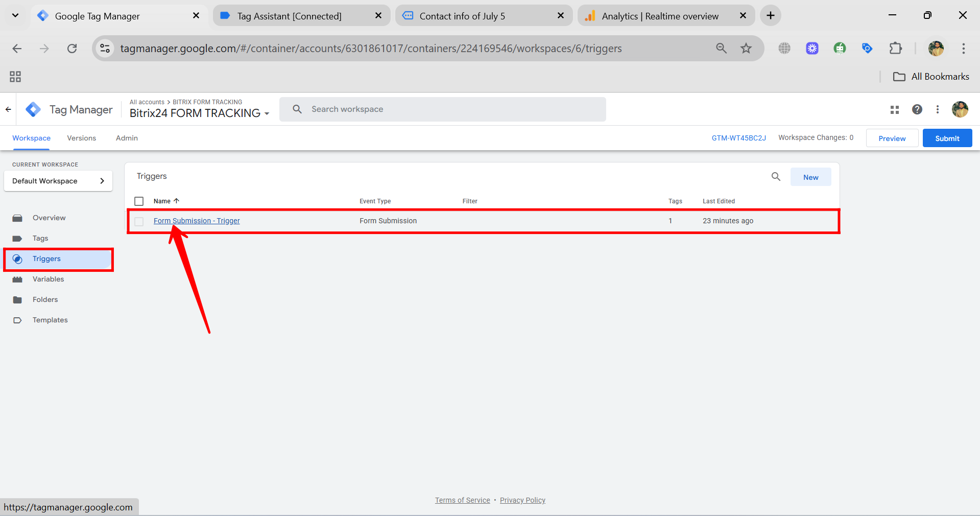Click the browser address bar URL
The image size is (980, 516).
(371, 49)
